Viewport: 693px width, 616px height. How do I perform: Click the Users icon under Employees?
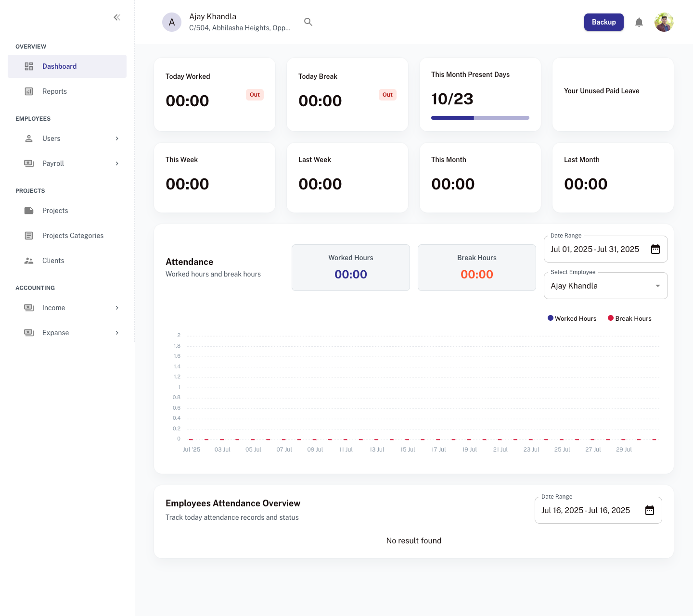click(29, 138)
